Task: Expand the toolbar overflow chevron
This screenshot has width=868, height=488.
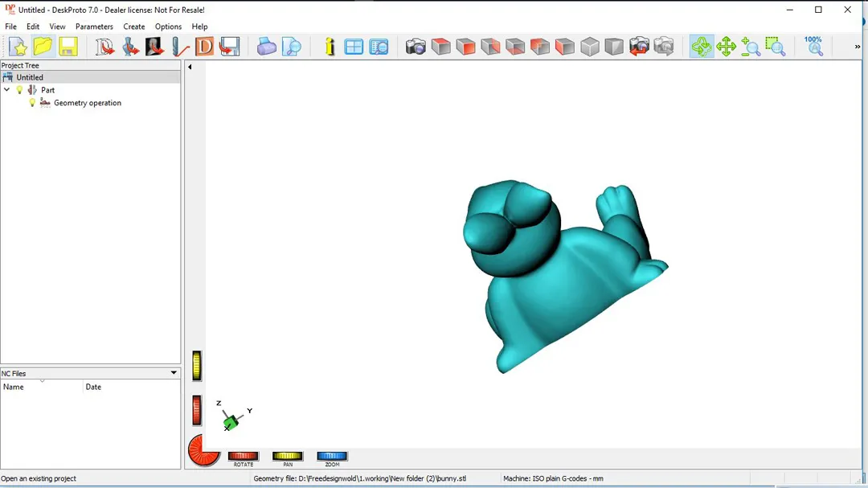Action: pos(858,47)
